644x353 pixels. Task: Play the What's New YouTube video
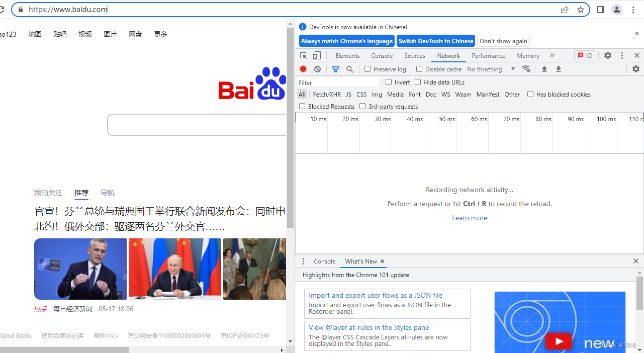[559, 341]
